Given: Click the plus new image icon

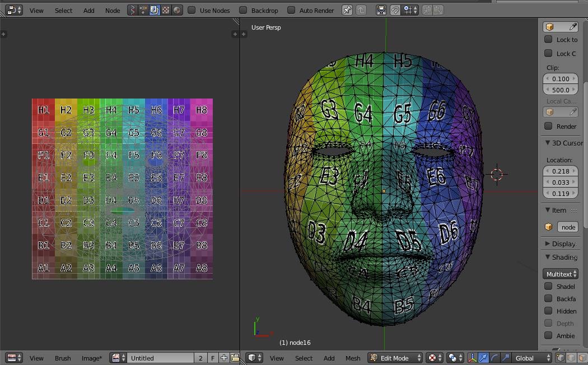Looking at the screenshot, I should tap(224, 358).
